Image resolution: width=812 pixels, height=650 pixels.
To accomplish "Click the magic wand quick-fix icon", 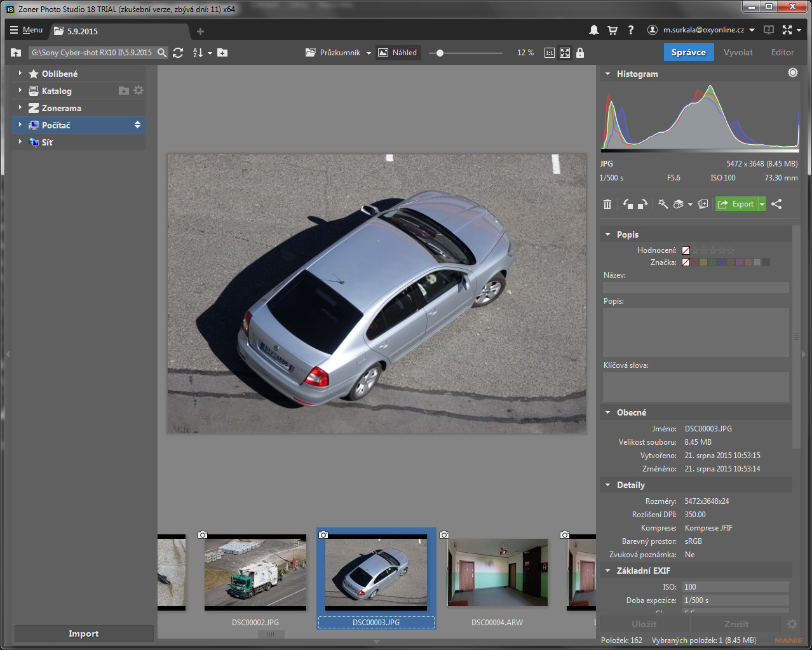I will click(x=663, y=204).
